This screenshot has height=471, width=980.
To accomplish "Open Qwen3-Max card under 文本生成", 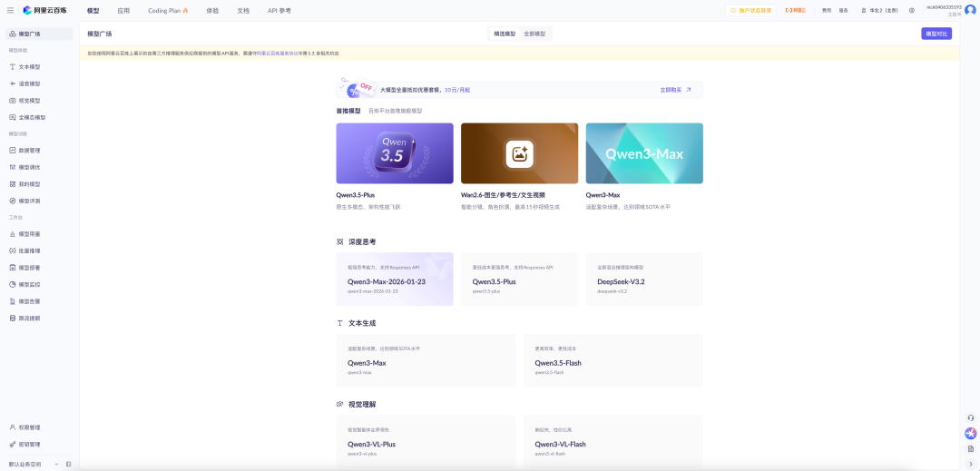I will [426, 360].
